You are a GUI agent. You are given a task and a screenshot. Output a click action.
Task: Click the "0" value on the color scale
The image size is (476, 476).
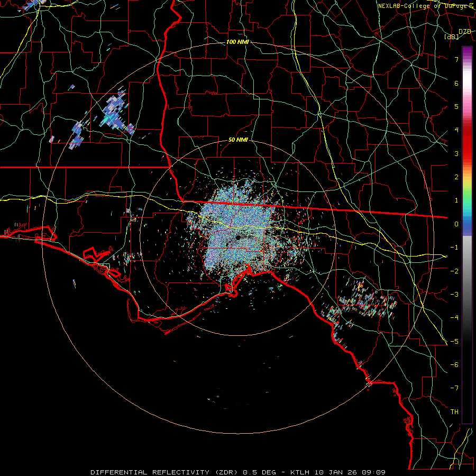click(x=456, y=224)
